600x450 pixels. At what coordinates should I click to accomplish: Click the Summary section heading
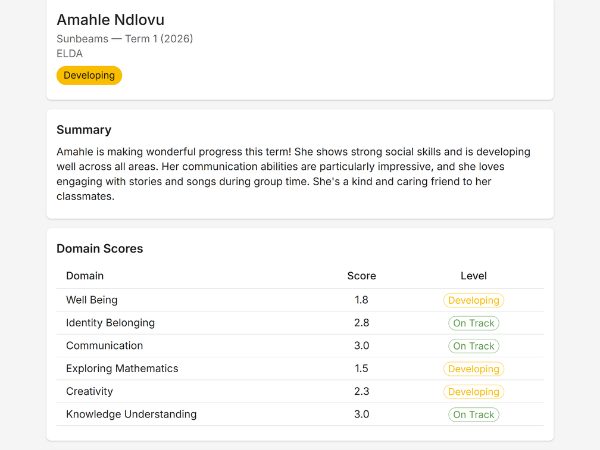pos(84,130)
